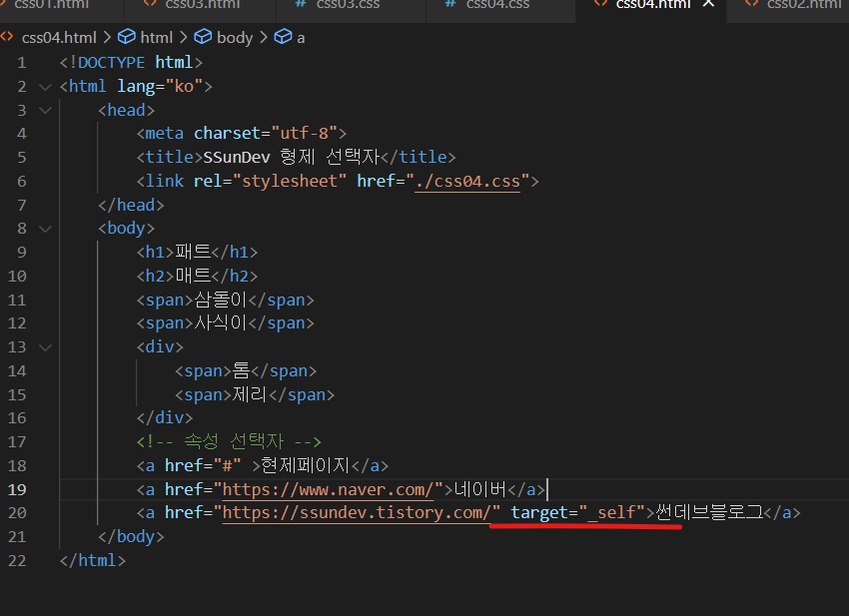Screen dimensions: 849x616
Task: Click line number 1 in the gutter
Action: click(22, 63)
